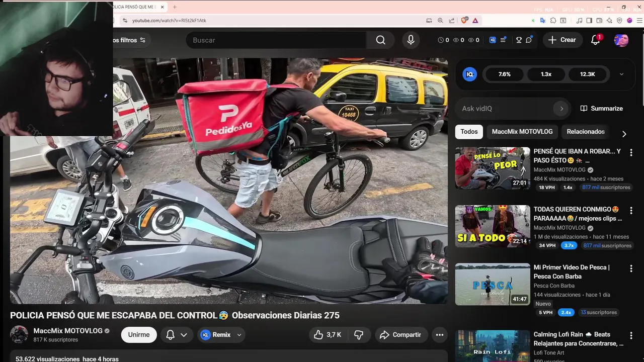This screenshot has width=644, height=362.
Task: Open Rain Lofi video thumbnail
Action: [x=493, y=346]
